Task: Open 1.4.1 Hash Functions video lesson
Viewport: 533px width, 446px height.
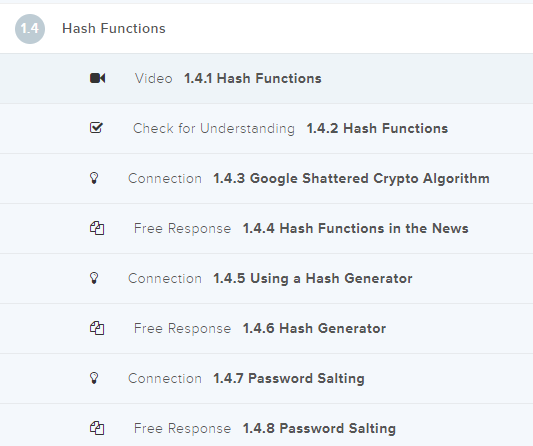Action: [x=253, y=79]
